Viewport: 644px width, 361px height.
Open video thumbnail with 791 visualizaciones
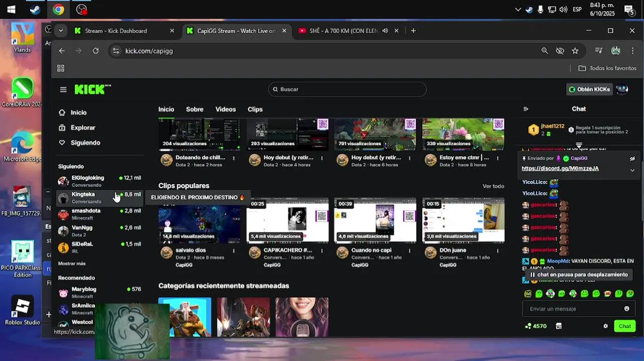click(x=375, y=134)
